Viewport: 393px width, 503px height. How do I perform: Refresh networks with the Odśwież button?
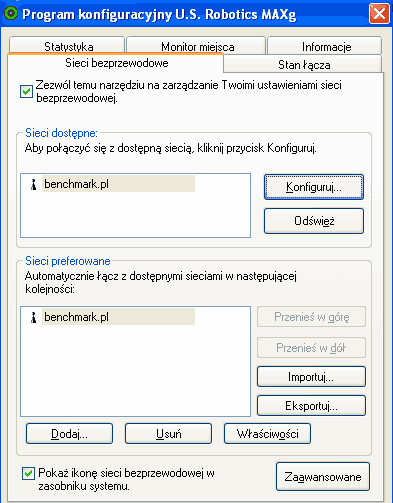coord(314,221)
